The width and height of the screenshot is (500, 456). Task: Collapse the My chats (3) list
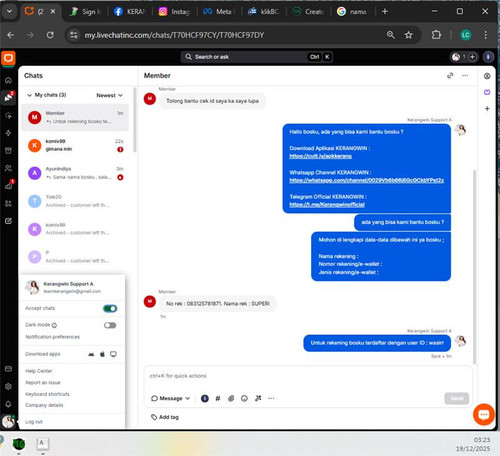(29, 95)
